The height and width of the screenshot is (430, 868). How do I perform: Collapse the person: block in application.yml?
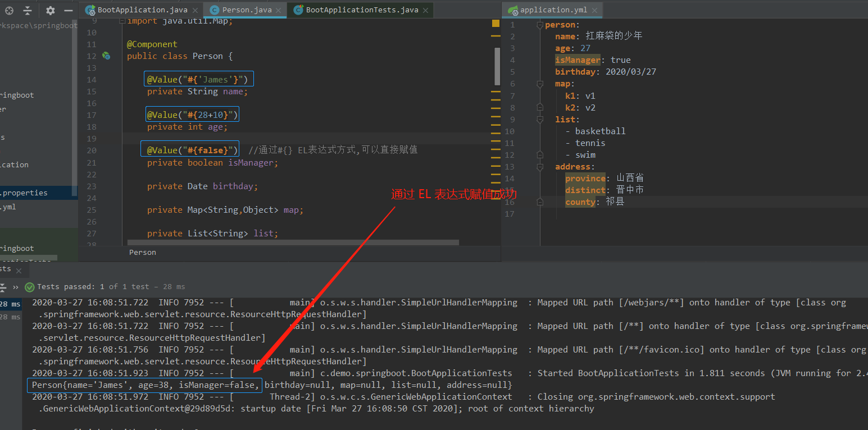coord(540,25)
